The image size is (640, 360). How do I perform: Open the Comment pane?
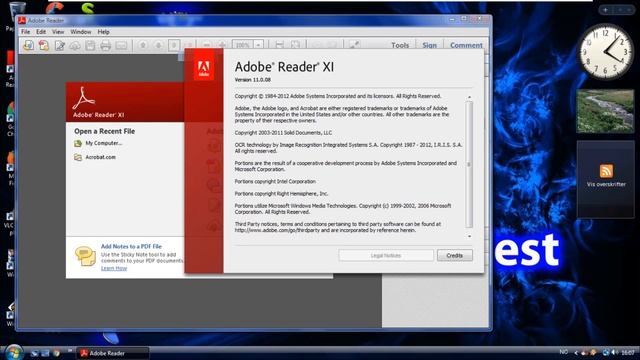466,45
